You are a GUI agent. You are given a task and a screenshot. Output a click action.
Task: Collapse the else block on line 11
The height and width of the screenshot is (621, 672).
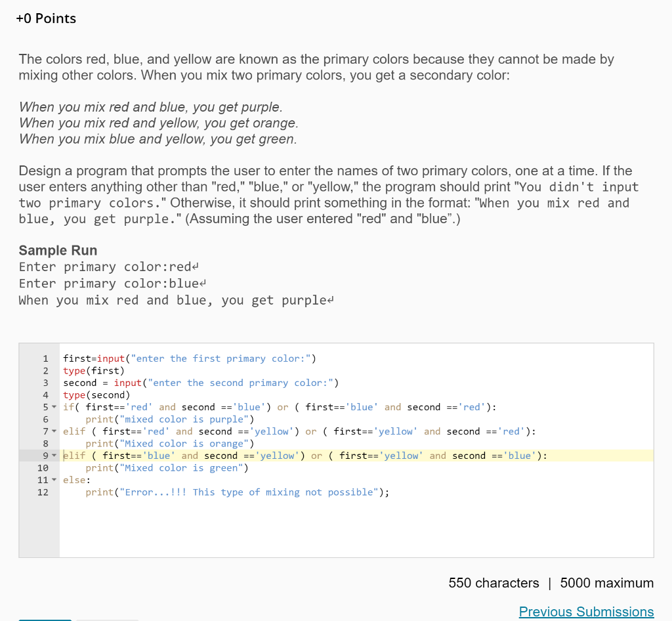point(54,480)
